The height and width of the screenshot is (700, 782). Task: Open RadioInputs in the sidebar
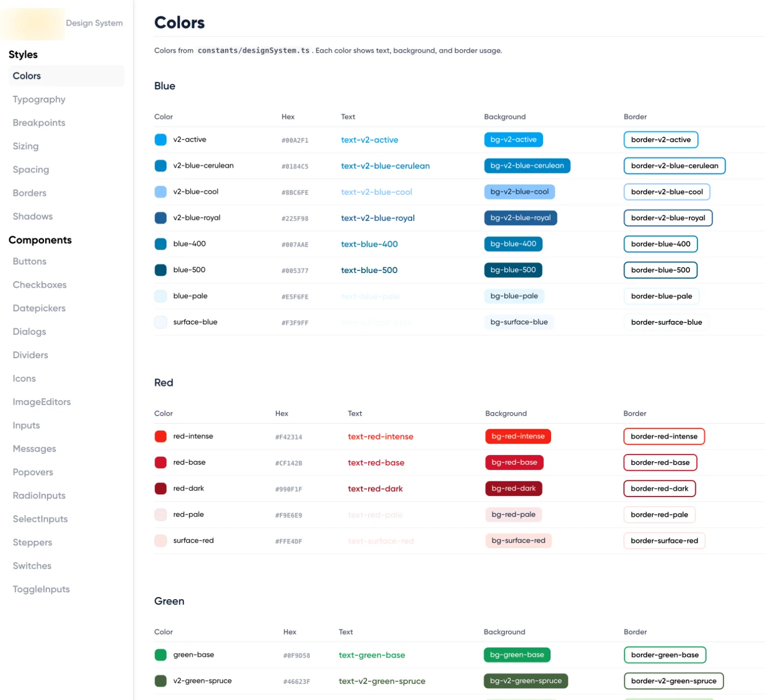pyautogui.click(x=39, y=495)
